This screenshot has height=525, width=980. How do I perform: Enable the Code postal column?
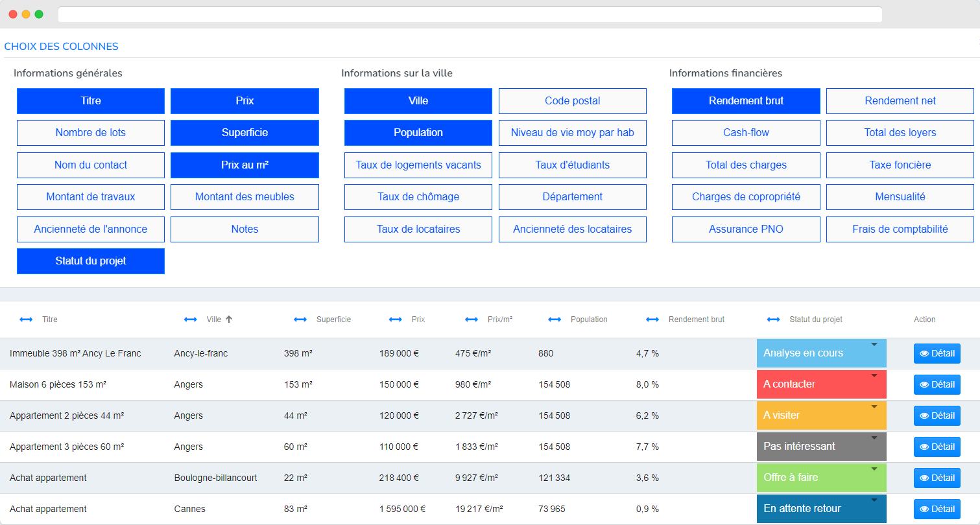click(572, 100)
